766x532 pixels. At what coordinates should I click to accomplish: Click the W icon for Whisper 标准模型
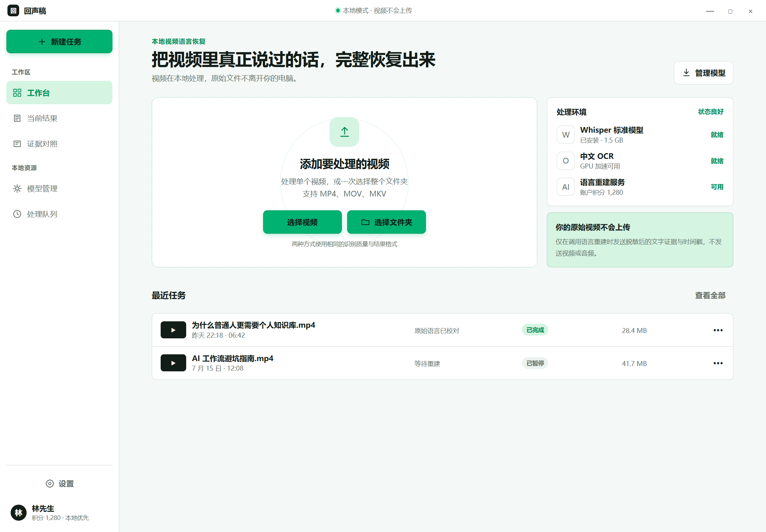point(566,135)
